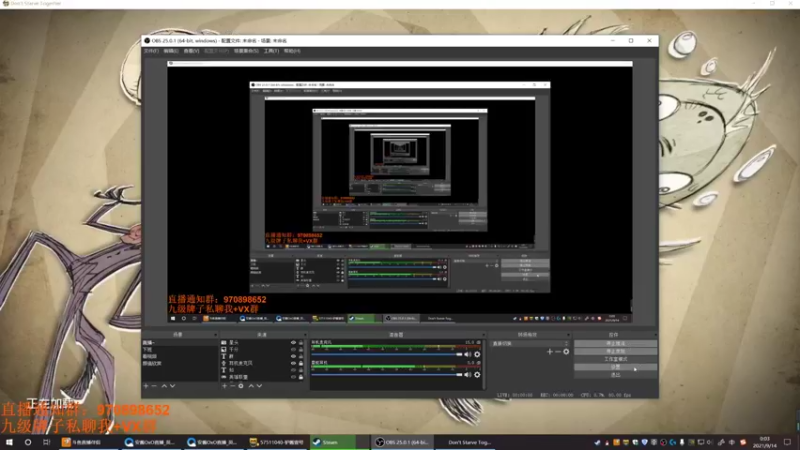Screen dimensions: 800x450
Task: Select the fourth scene in Scenes list
Action: pos(180,363)
